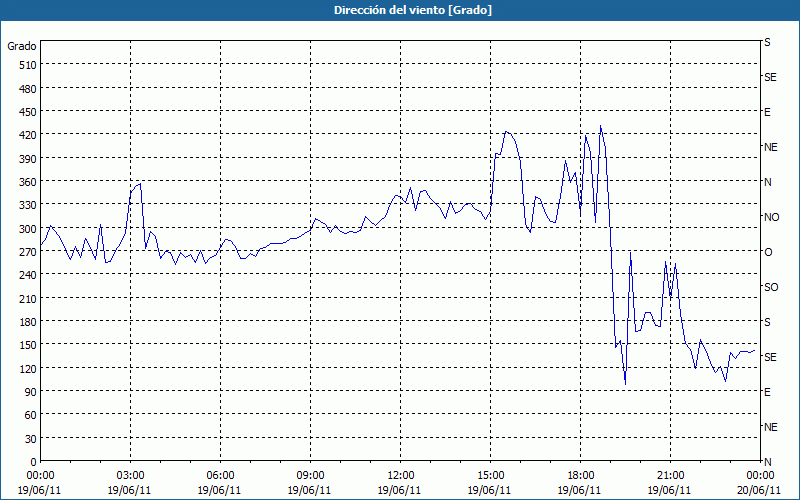
Task: Pick the 150 degree axis label
Action: (x=28, y=345)
